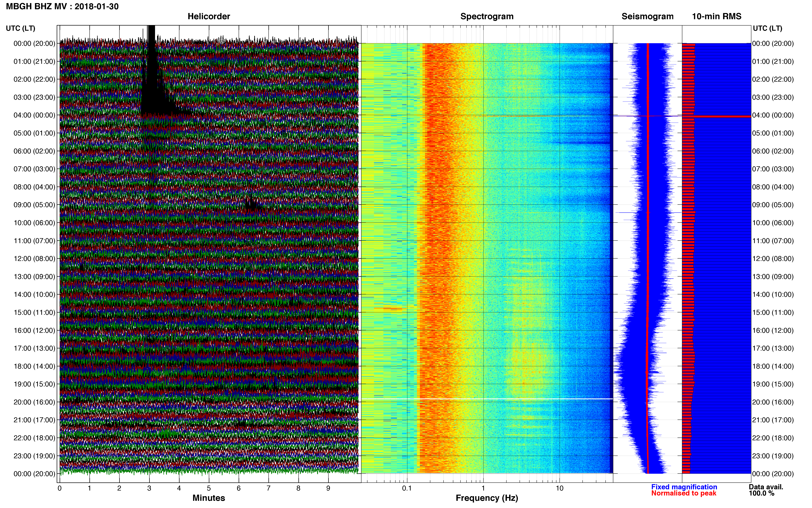Click the 10 frequency tick label
The height and width of the screenshot is (508, 812).
559,488
